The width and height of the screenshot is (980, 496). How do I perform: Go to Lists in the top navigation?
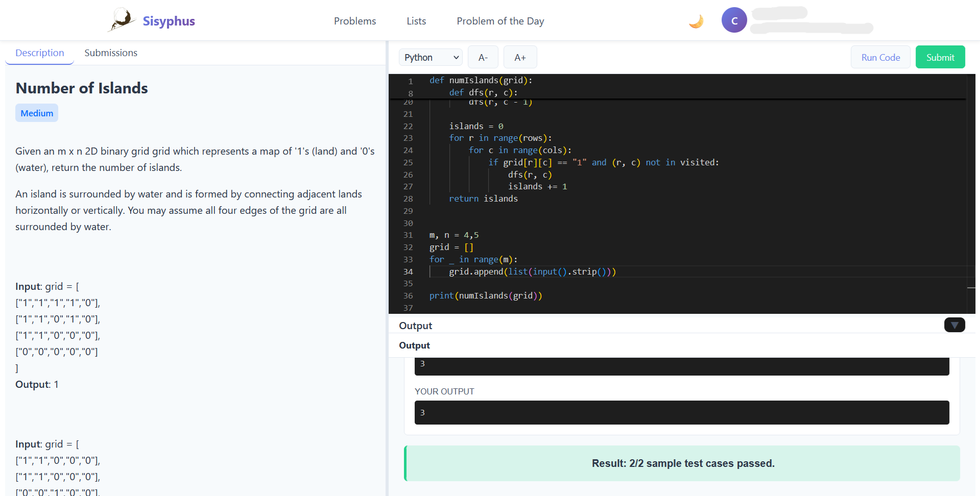[x=416, y=21]
